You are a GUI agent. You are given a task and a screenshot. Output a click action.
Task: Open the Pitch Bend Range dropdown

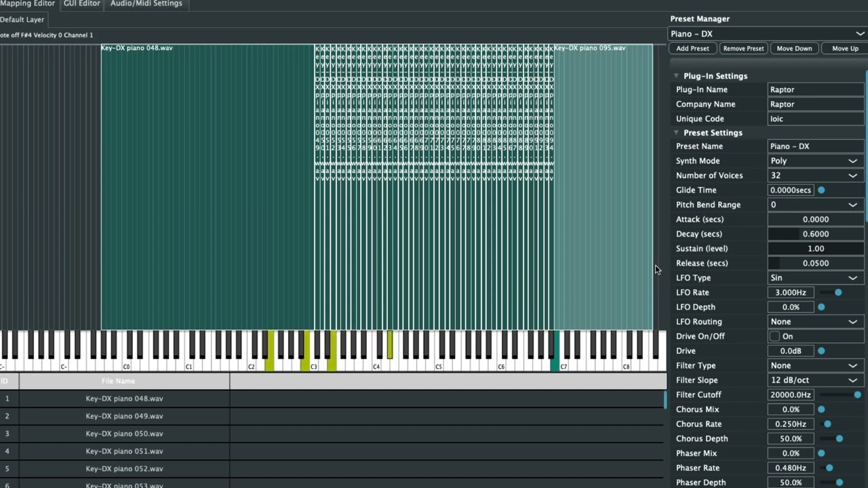[x=816, y=205]
